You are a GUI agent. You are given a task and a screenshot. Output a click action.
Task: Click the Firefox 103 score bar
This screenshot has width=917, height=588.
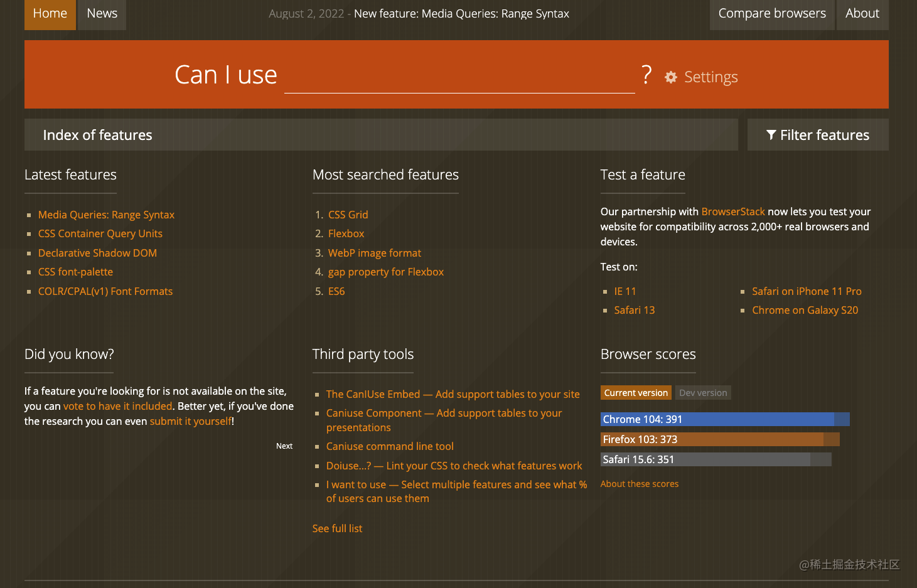tap(720, 439)
